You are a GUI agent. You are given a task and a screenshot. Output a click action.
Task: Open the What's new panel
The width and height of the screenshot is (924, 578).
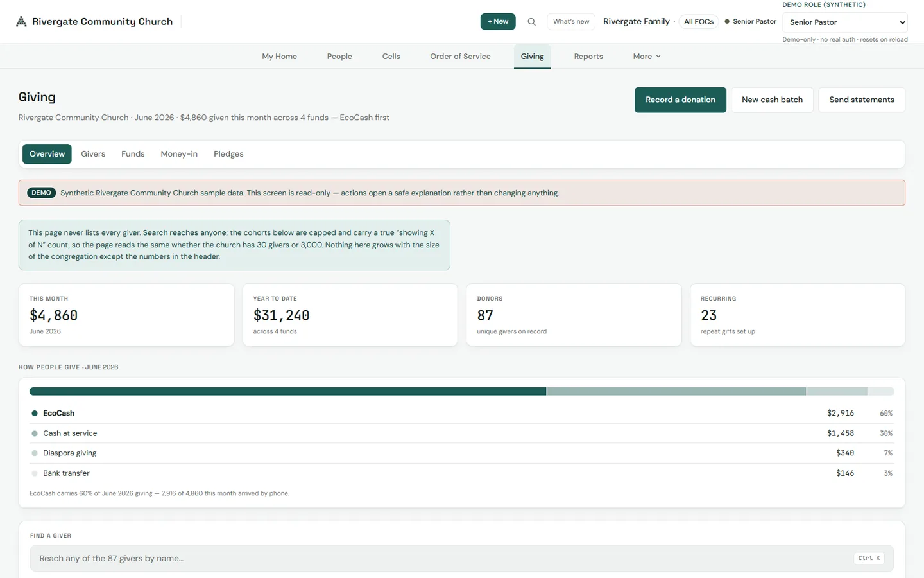(x=571, y=22)
